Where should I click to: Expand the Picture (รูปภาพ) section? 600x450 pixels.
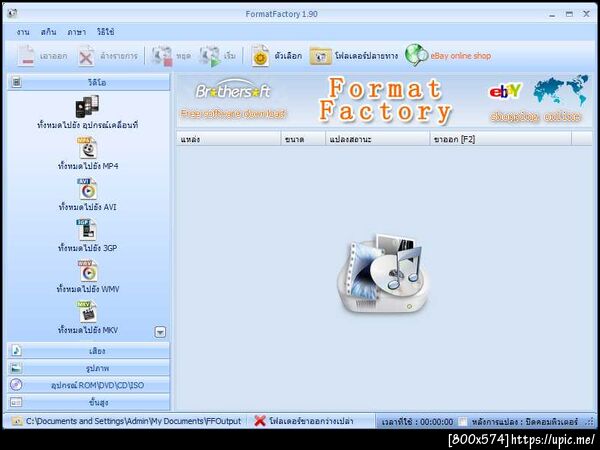[x=88, y=368]
